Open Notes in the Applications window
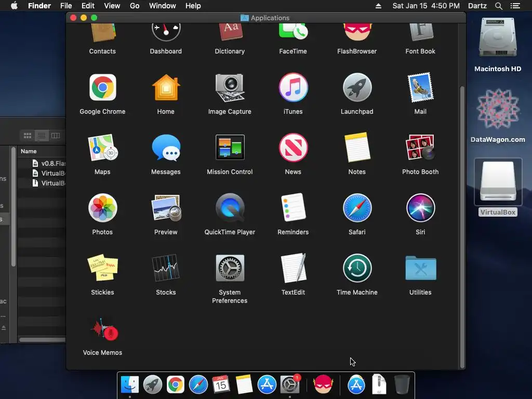This screenshot has height=399, width=532. pos(357,148)
